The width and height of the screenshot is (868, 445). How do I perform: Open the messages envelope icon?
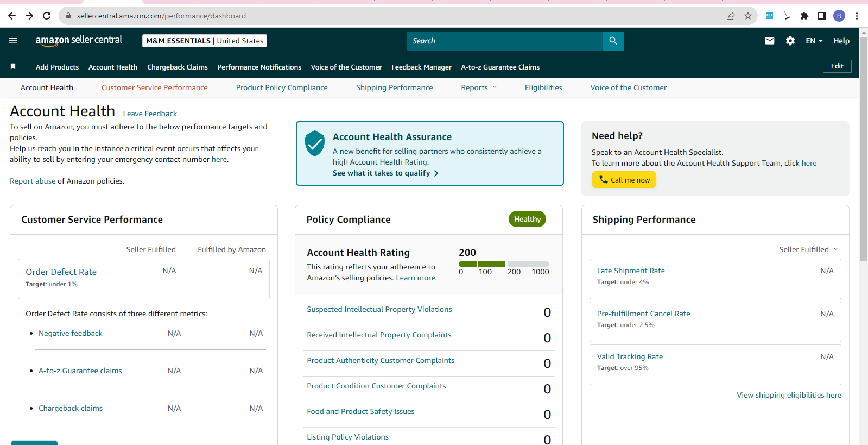770,41
